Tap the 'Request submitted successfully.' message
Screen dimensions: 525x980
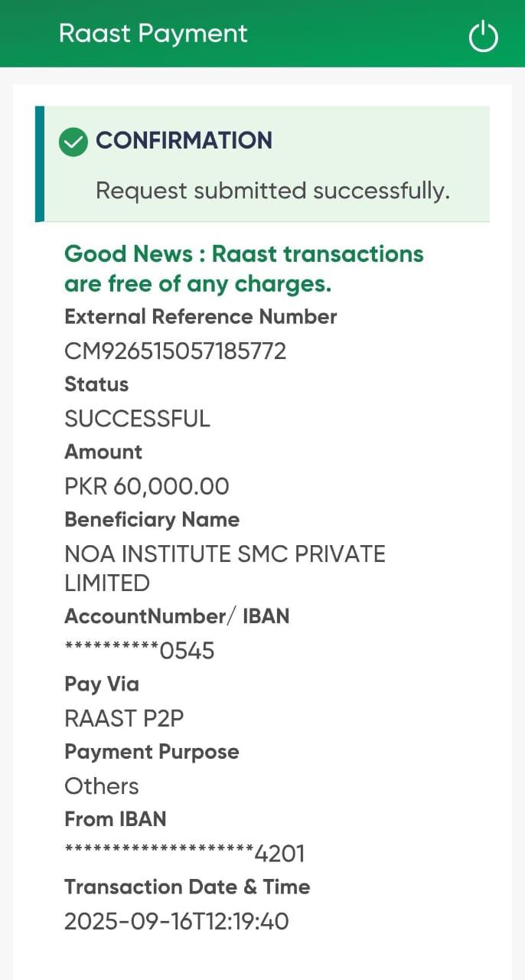click(272, 191)
